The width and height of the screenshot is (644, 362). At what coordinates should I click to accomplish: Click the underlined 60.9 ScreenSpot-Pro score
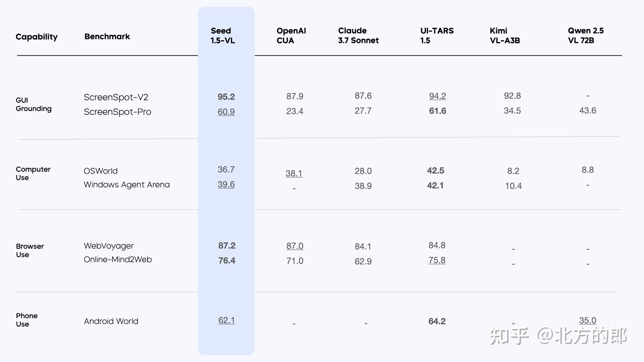pyautogui.click(x=226, y=112)
